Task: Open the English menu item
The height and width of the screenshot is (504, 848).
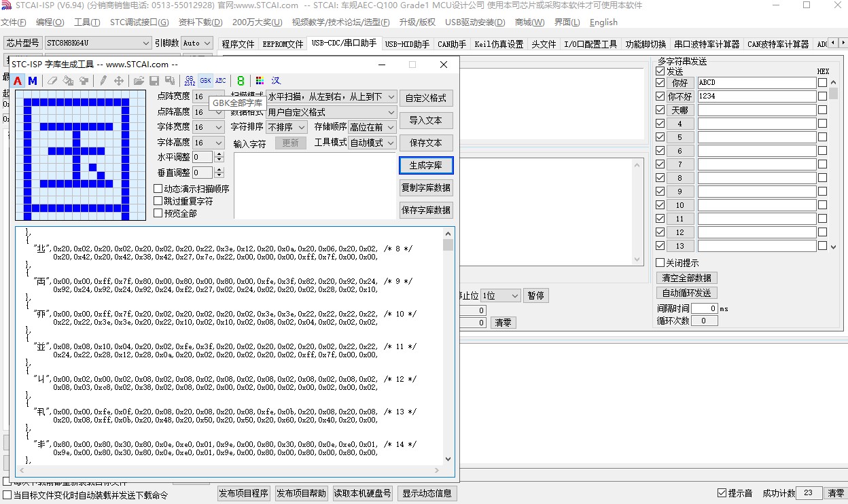Action: pyautogui.click(x=603, y=22)
